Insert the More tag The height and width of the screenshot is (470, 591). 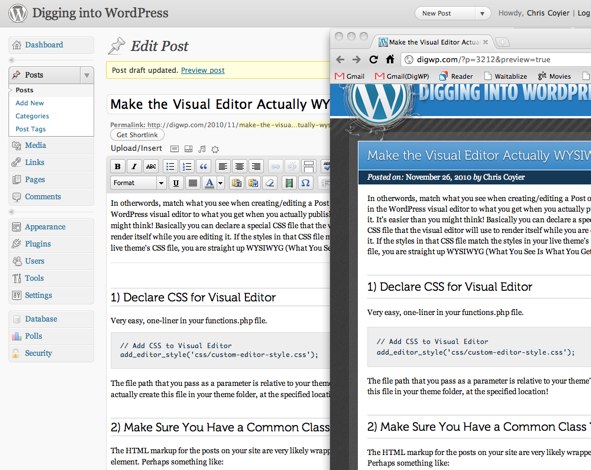[x=309, y=166]
